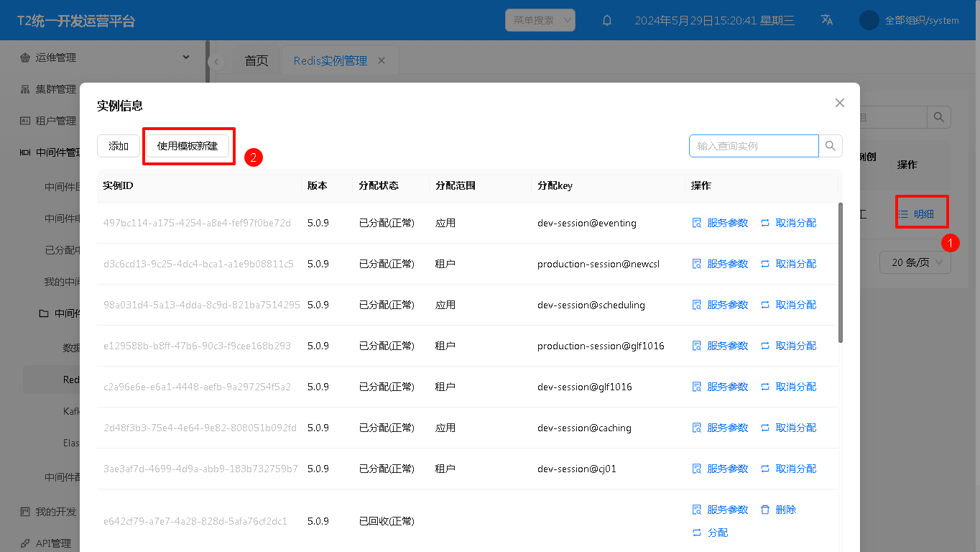980x552 pixels.
Task: Click instance ID d3c6cd13-9c25-4dc4-bca1-a1e9b08811c5
Action: click(x=198, y=264)
